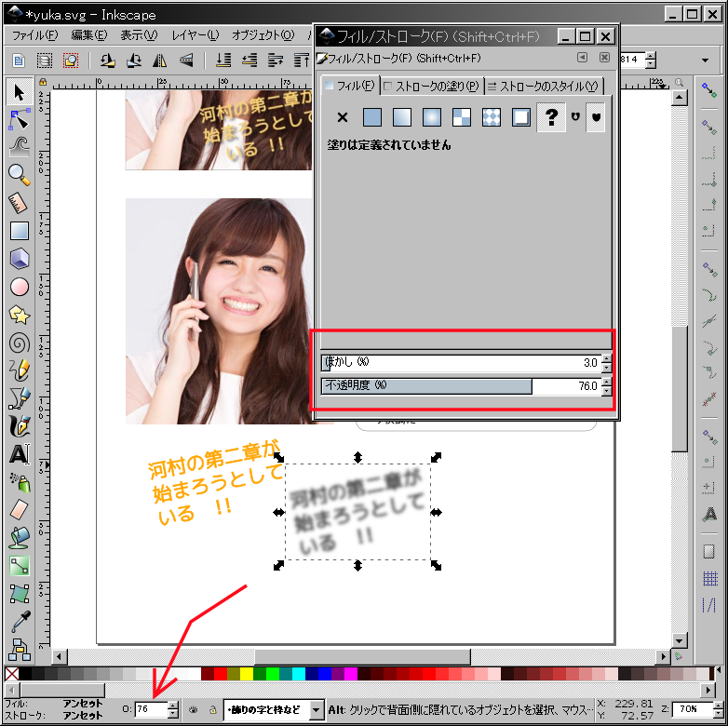Toggle the fill rule nonzero button
728x726 pixels.
pos(596,117)
